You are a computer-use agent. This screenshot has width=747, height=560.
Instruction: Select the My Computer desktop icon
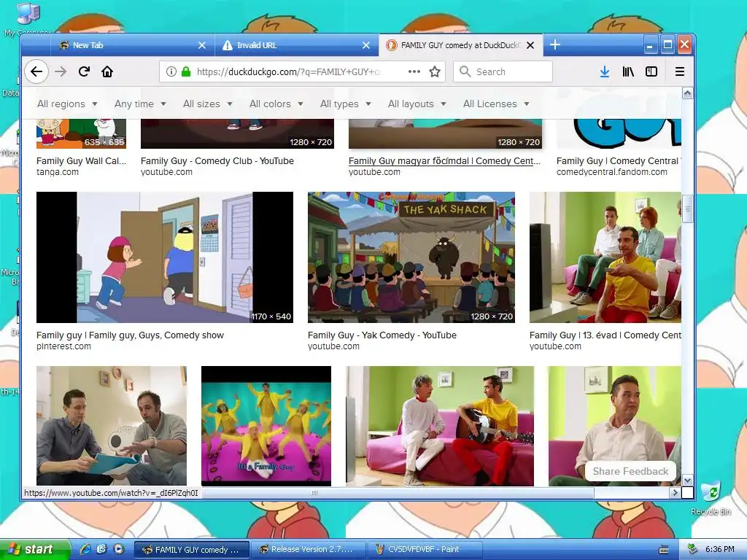coord(28,19)
